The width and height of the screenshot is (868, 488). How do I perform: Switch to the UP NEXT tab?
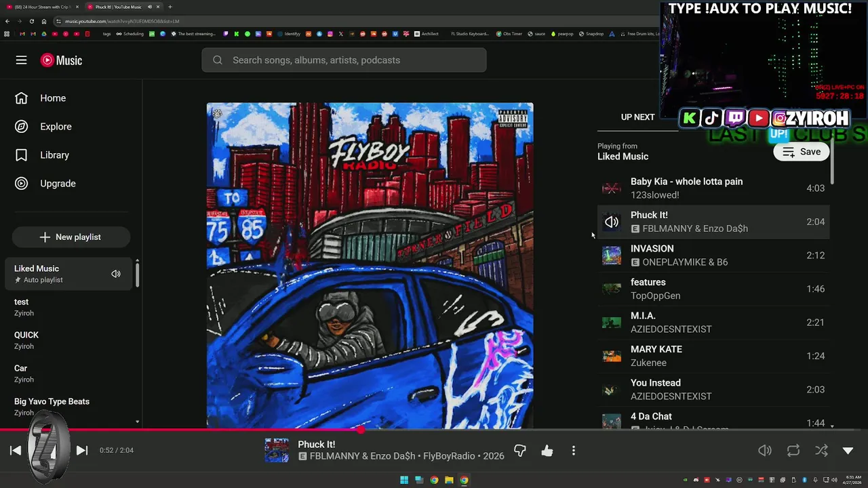point(637,117)
